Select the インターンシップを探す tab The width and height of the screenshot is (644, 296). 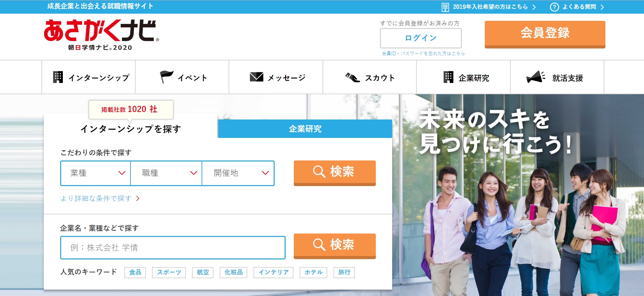pyautogui.click(x=131, y=129)
